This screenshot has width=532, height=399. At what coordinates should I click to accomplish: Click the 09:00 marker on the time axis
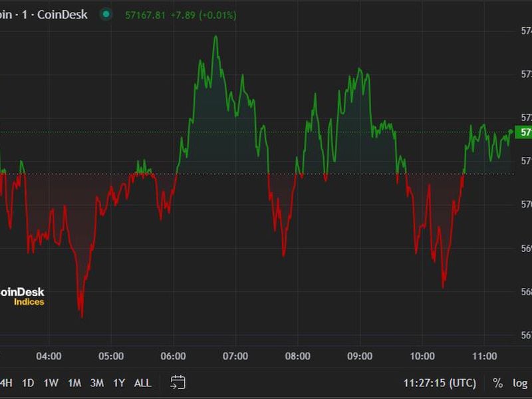pos(360,356)
